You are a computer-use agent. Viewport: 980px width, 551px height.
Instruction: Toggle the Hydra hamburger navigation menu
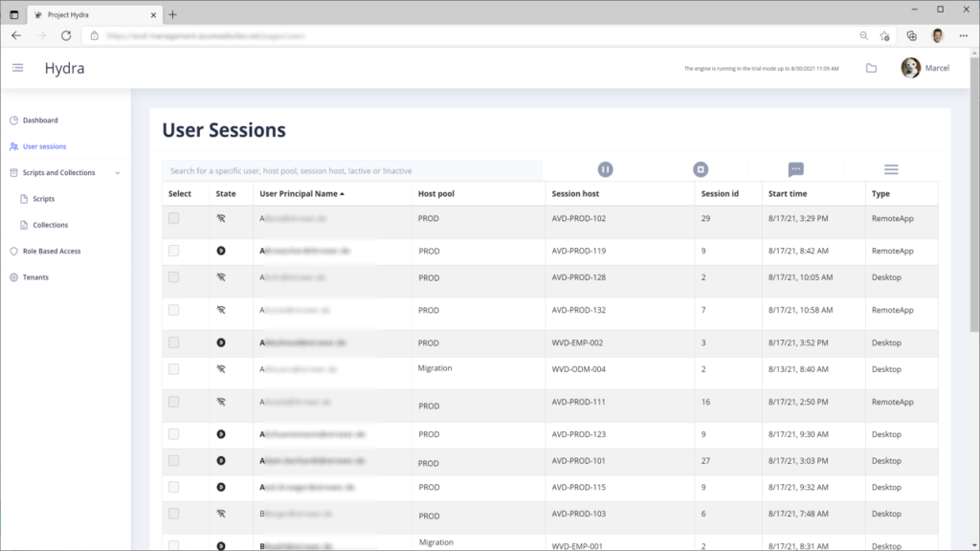click(x=17, y=68)
